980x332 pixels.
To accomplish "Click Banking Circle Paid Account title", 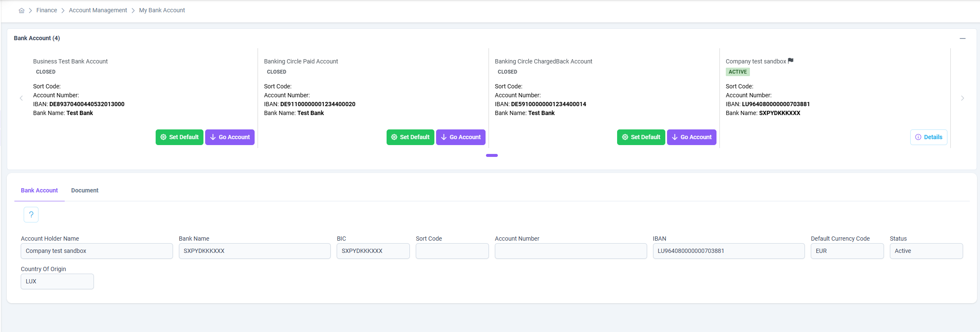I will [301, 61].
